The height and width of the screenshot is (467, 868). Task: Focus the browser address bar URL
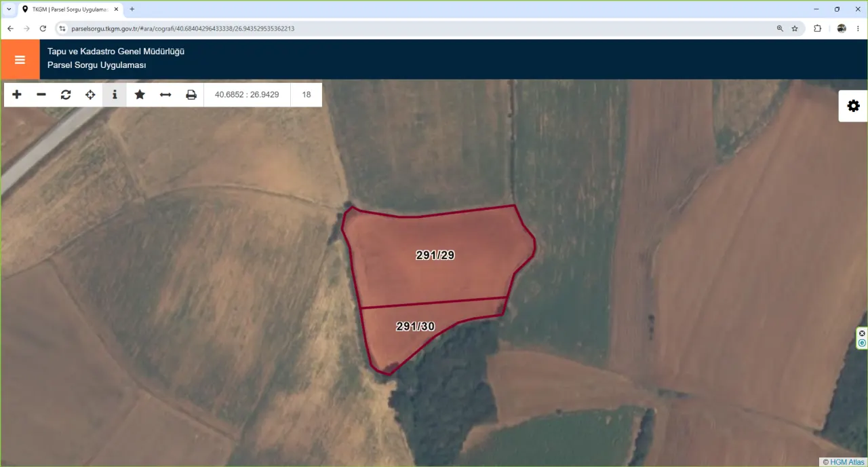click(183, 29)
